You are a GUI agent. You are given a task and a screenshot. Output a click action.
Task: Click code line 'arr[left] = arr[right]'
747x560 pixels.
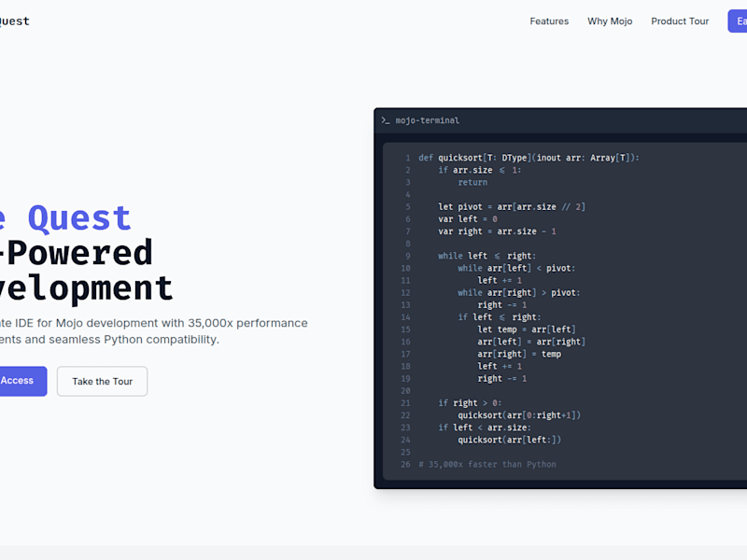(531, 342)
